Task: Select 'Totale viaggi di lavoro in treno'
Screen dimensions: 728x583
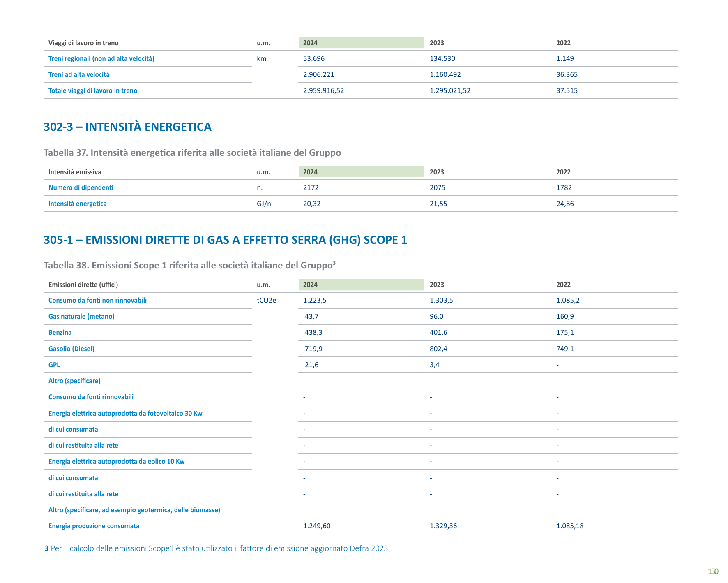Action: point(93,90)
